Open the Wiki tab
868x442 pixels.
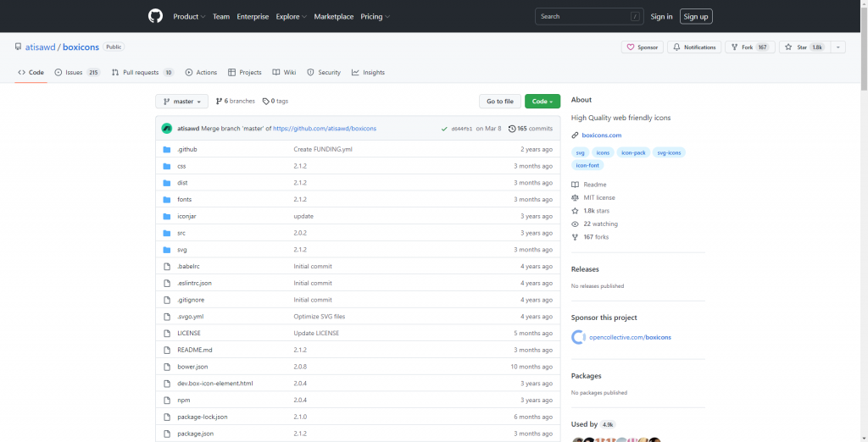[x=283, y=73]
